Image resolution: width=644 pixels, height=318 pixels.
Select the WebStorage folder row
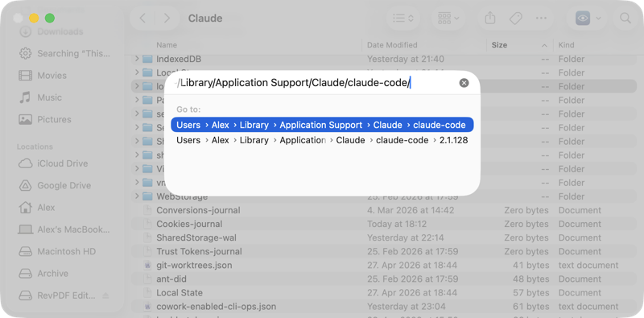tap(383, 196)
